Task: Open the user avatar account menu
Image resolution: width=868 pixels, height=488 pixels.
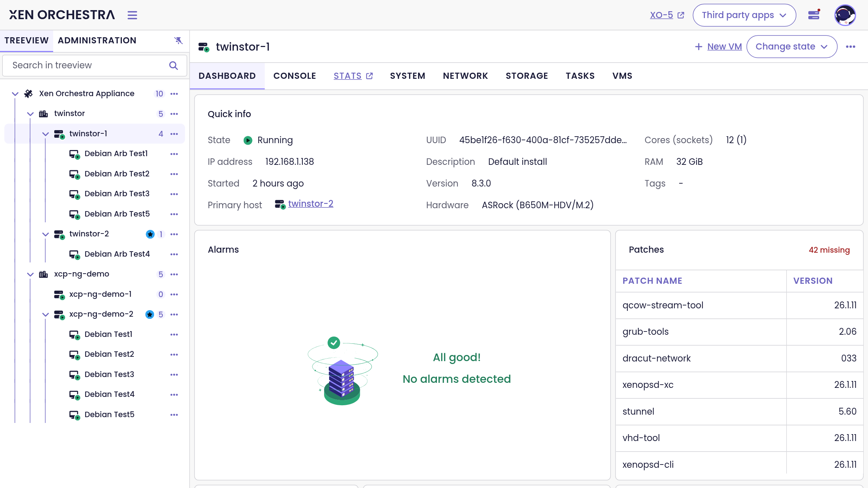Action: tap(845, 15)
